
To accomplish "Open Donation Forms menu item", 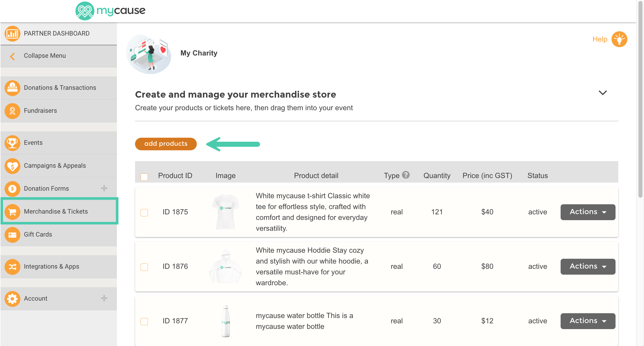I will 59,189.
